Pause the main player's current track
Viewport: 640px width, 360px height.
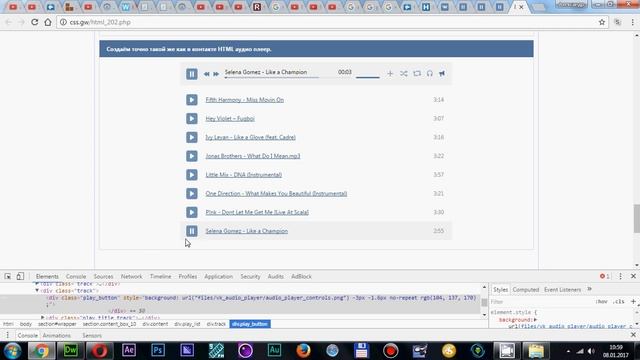[191, 74]
